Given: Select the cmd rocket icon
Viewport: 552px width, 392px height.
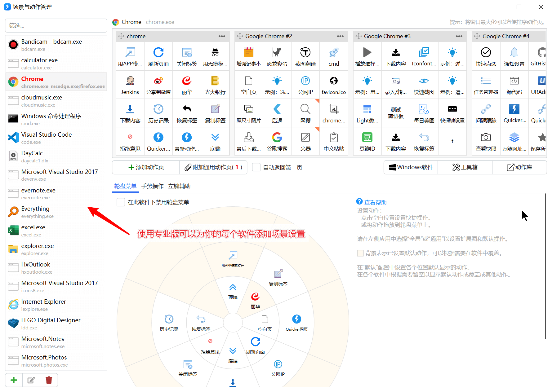Looking at the screenshot, I should (334, 53).
